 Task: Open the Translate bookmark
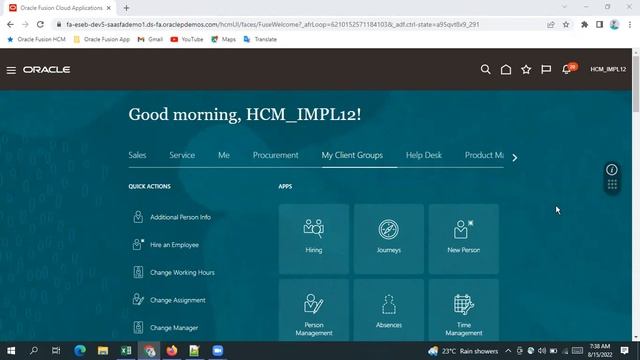click(260, 39)
